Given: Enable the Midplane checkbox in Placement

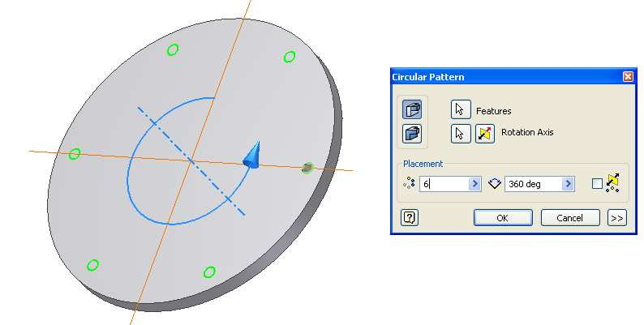Looking at the screenshot, I should pos(597,183).
